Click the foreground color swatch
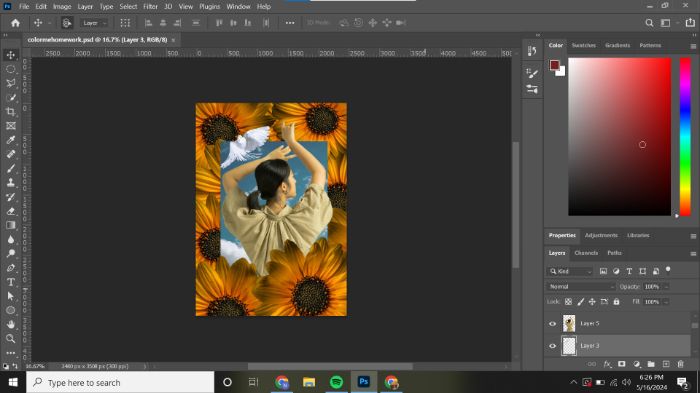Image resolution: width=700 pixels, height=393 pixels. coord(554,65)
